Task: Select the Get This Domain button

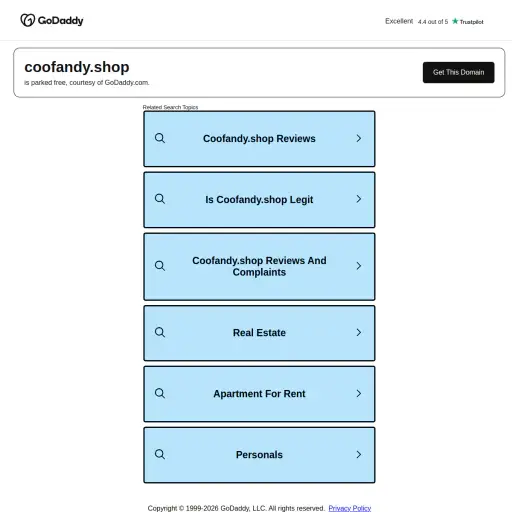Action: (x=458, y=72)
